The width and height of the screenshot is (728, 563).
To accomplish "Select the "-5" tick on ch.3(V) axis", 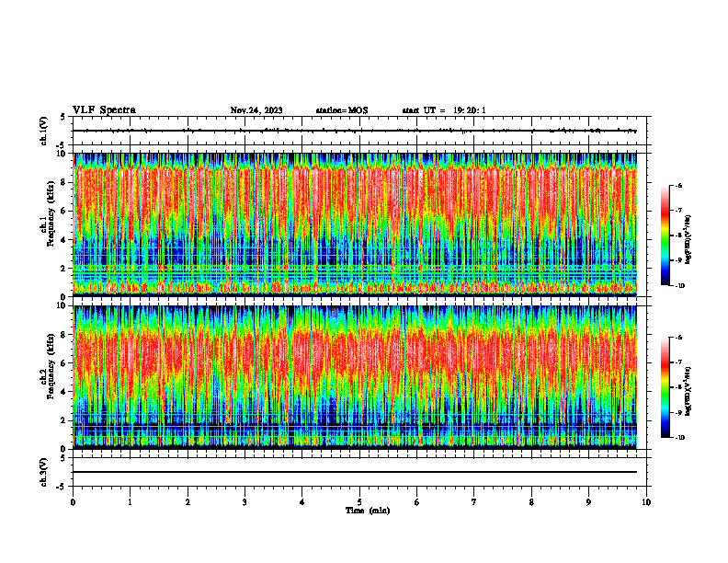I will 62,487.
